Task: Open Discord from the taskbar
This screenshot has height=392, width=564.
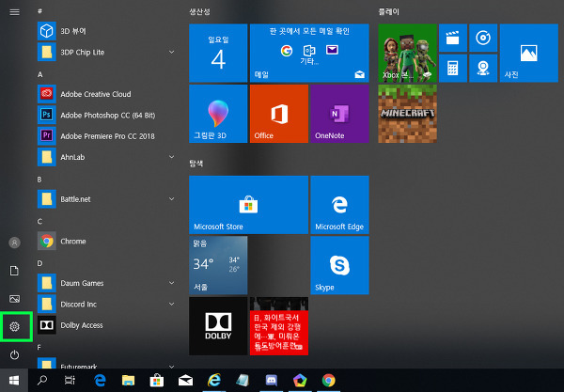Action: 272,380
